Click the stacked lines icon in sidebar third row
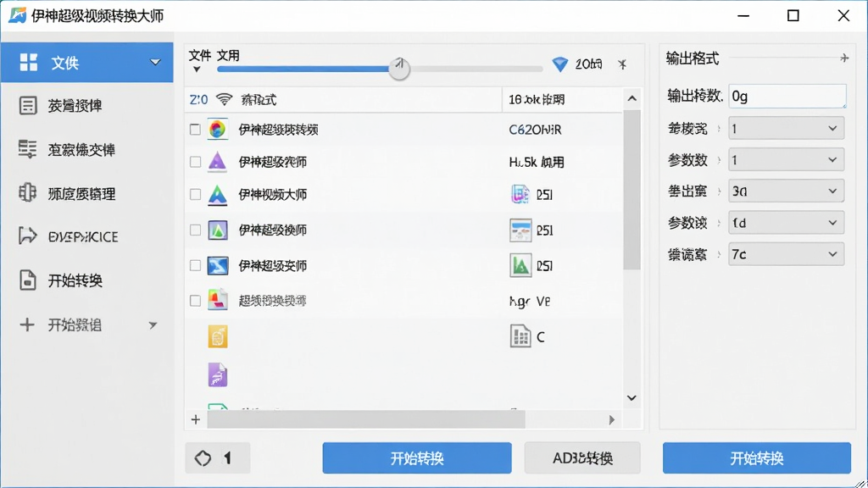 click(x=27, y=149)
